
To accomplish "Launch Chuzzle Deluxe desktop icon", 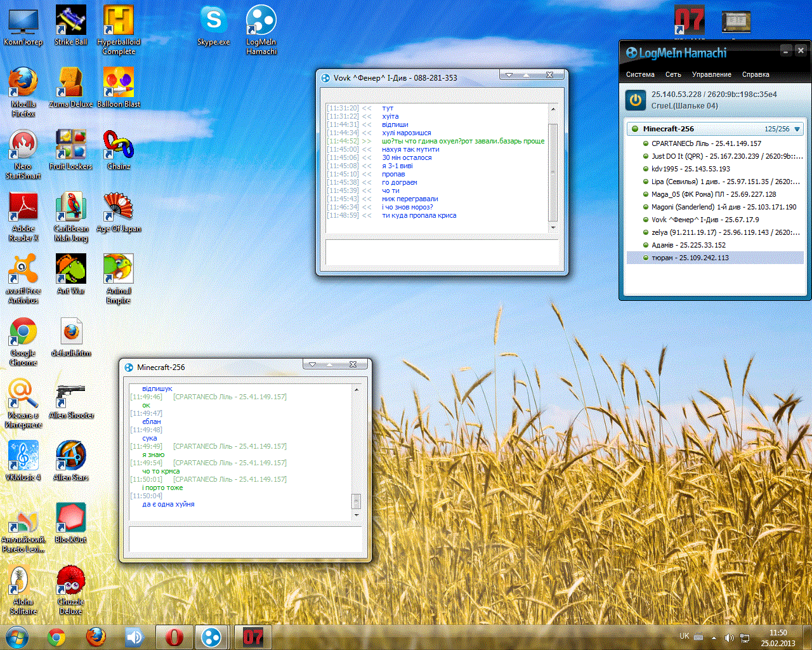I will pyautogui.click(x=71, y=590).
